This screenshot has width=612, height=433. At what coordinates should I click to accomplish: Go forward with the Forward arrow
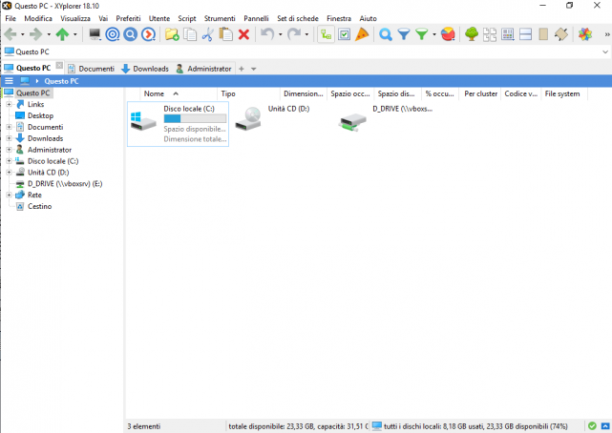[36, 34]
